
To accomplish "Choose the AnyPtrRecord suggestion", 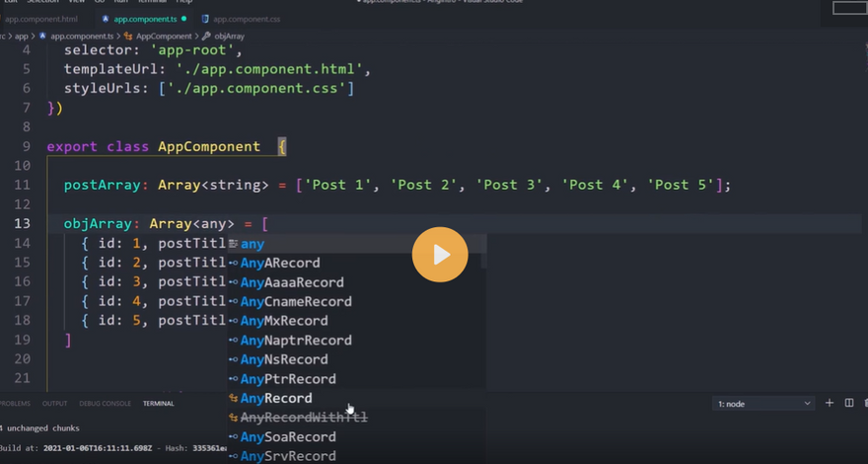I will click(x=357, y=379).
